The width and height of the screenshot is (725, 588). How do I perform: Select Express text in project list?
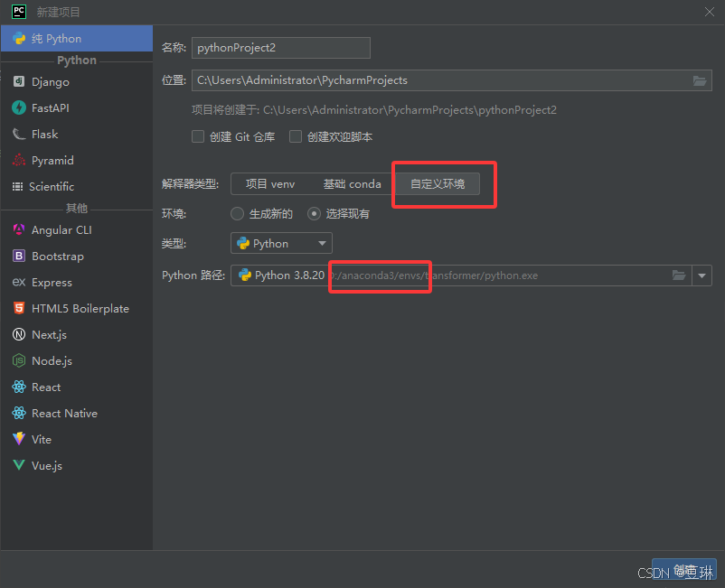[52, 282]
